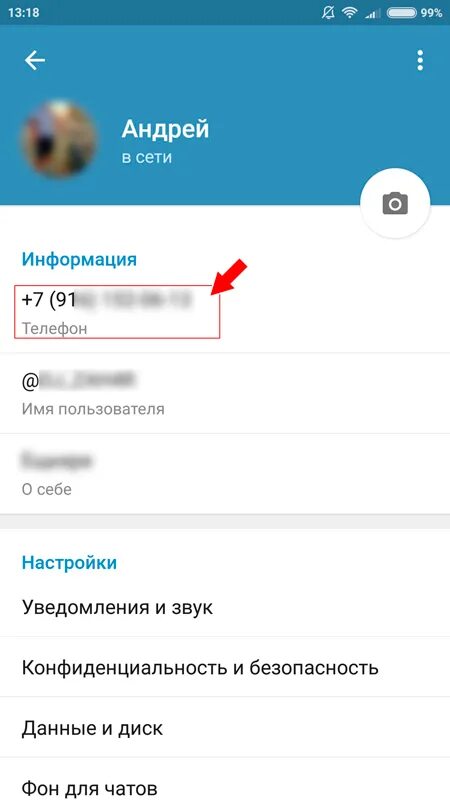Viewport: 450px width, 800px height.
Task: Tap the silent mode bell icon in status bar
Action: [328, 13]
